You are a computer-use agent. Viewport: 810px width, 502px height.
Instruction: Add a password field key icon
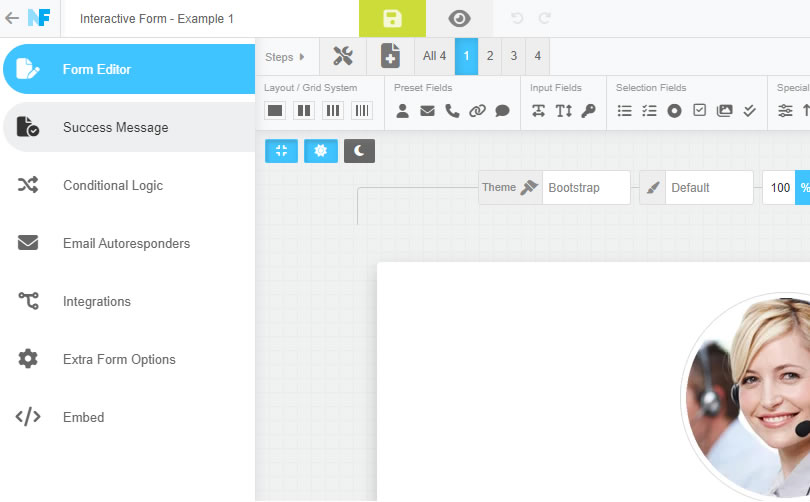[588, 111]
